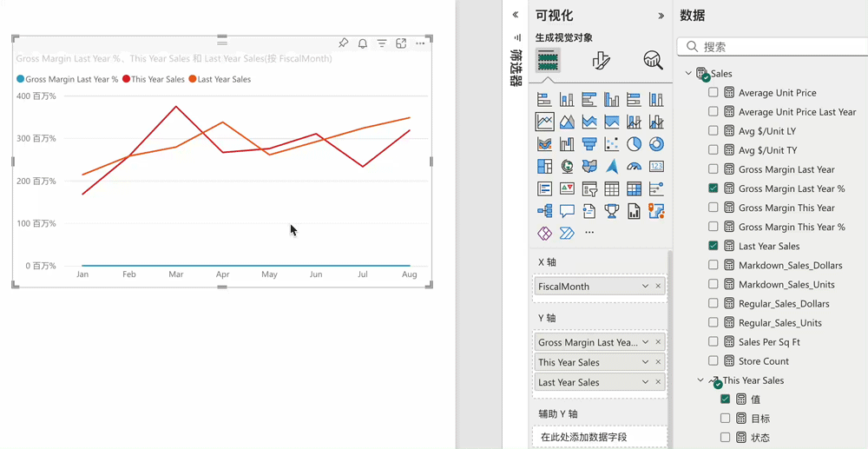
Task: Enable the Store Count checkbox
Action: coord(713,360)
